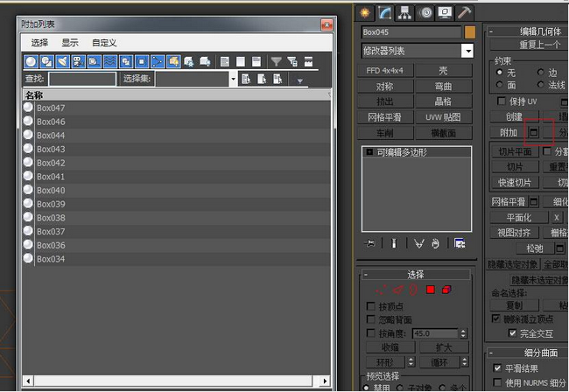
Task: Open the Modify command panel tab
Action: (384, 13)
